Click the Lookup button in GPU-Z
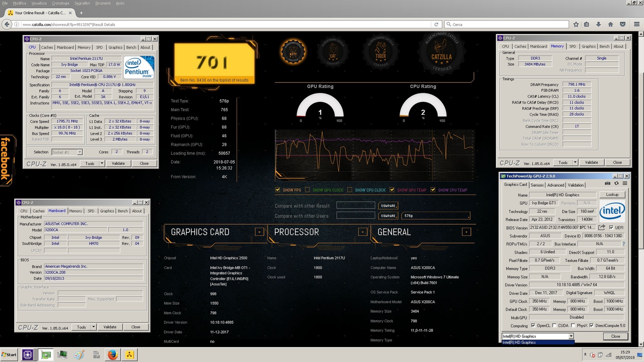 click(612, 194)
